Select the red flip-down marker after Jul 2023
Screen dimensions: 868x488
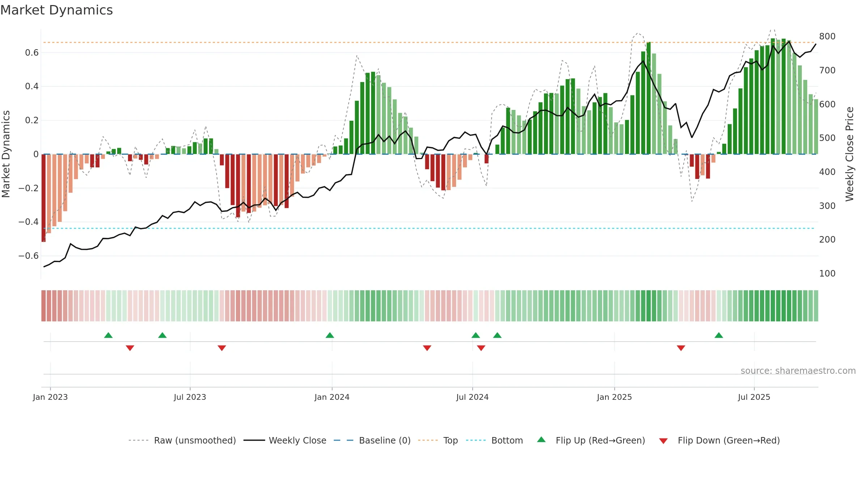pyautogui.click(x=222, y=348)
